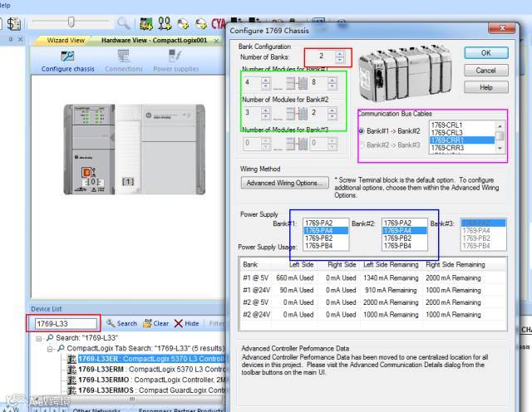Image resolution: width=532 pixels, height=412 pixels.
Task: Click the add hardware chassis toolbar icon
Action: [146, 23]
